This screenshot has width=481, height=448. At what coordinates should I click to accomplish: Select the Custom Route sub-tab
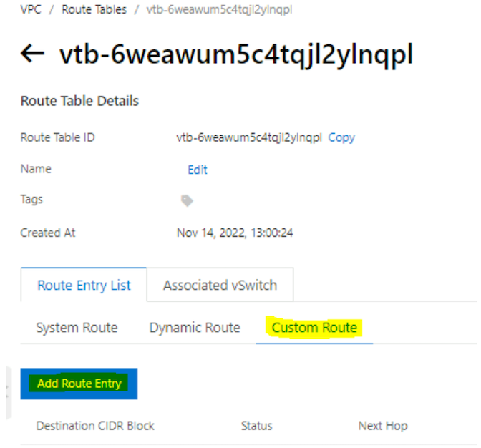(314, 328)
